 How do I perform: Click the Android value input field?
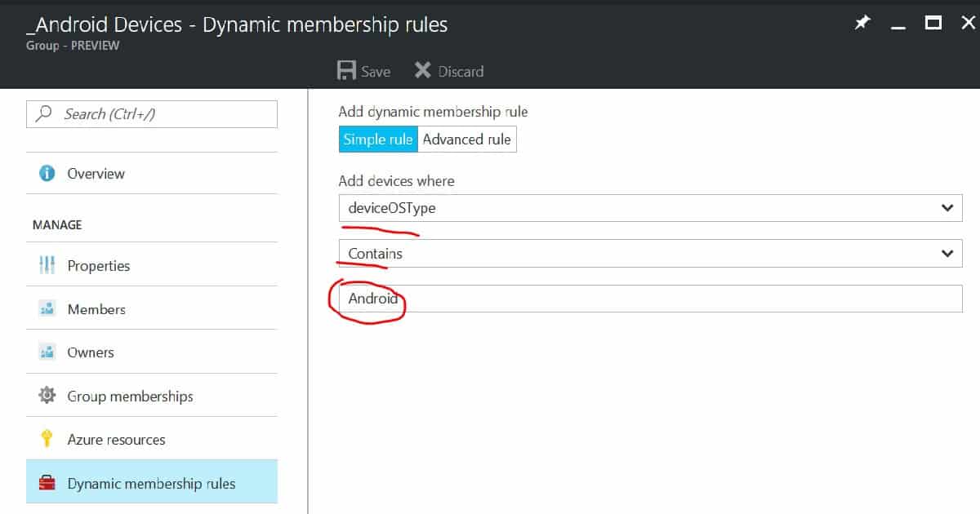tap(572, 299)
